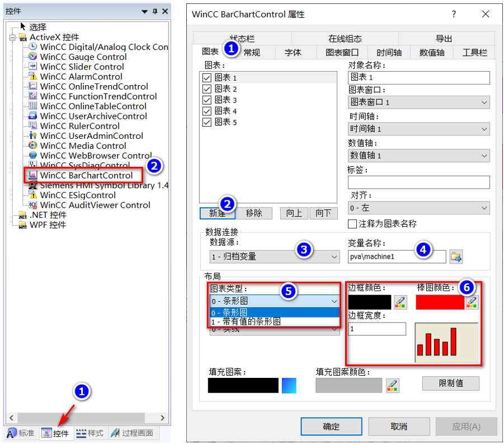Image resolution: width=504 pixels, height=444 pixels.
Task: Select the Siemens HMI Symbol Library icon
Action: pos(33,185)
